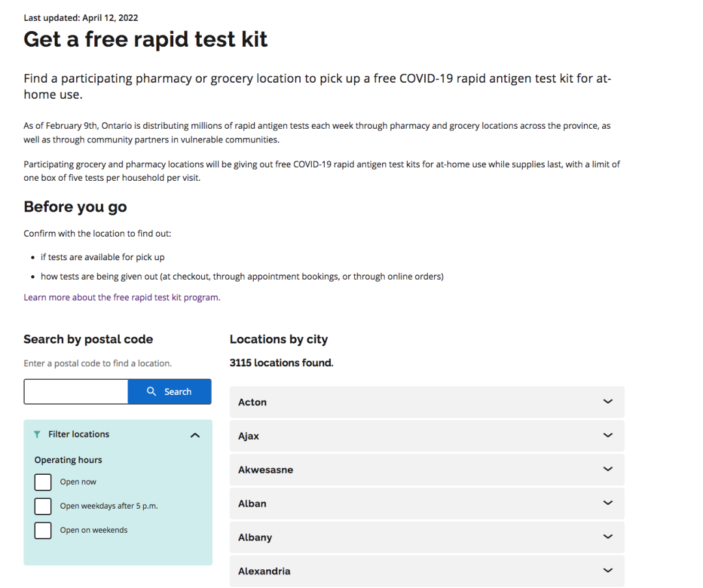Click the chevron icon beside Ajax
703x588 pixels.
point(608,435)
